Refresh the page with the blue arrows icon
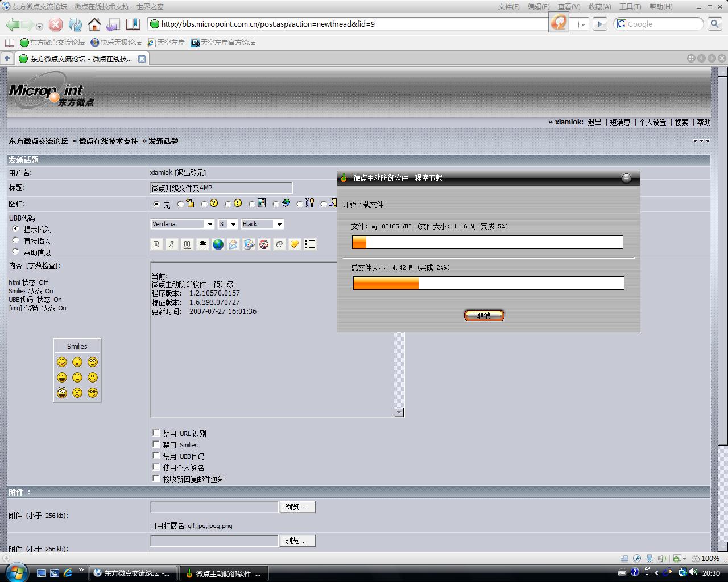Screen dimensions: 728x582 coord(75,24)
